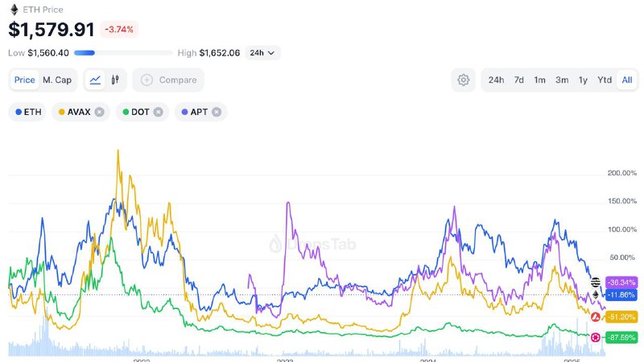Click the AVAX yellow color dot
This screenshot has width=644, height=362.
pos(62,112)
